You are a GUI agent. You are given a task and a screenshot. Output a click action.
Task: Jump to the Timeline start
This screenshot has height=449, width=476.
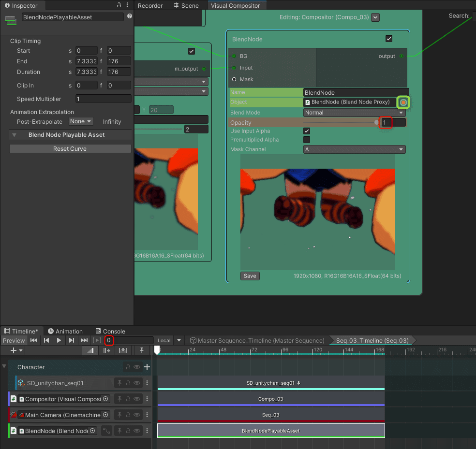point(34,340)
